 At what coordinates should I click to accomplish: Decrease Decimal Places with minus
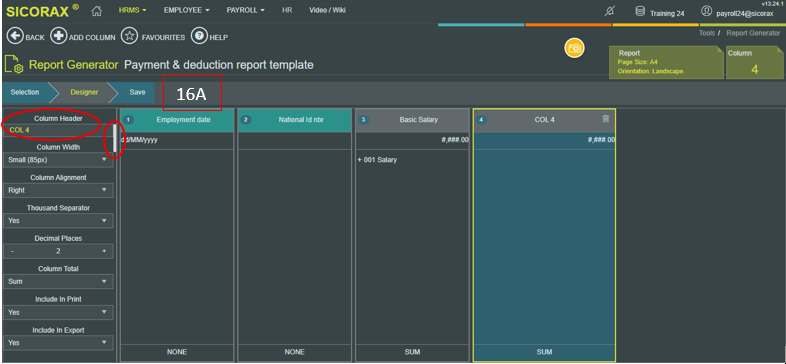point(12,251)
